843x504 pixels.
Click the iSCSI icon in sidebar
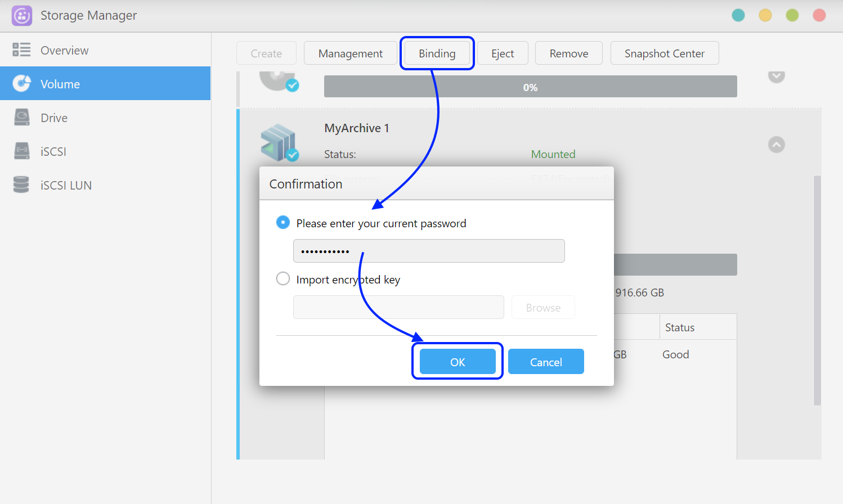tap(21, 151)
